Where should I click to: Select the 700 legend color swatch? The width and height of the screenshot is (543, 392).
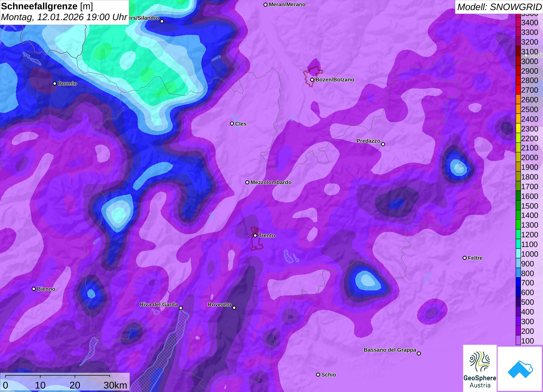518,283
